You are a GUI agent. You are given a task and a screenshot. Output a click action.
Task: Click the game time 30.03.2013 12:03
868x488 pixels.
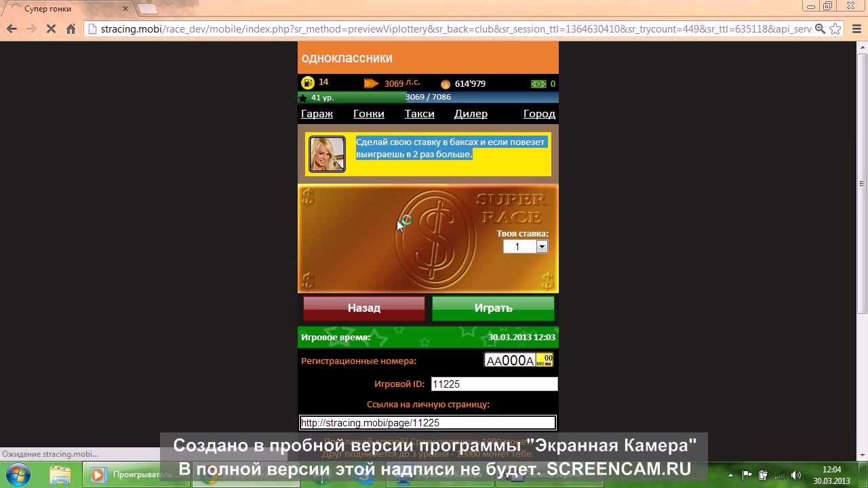pyautogui.click(x=521, y=338)
